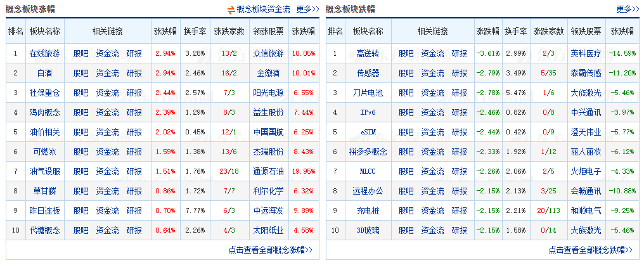Open 资金流 for the 社保重仓 row
This screenshot has width=644, height=265.
click(x=107, y=93)
